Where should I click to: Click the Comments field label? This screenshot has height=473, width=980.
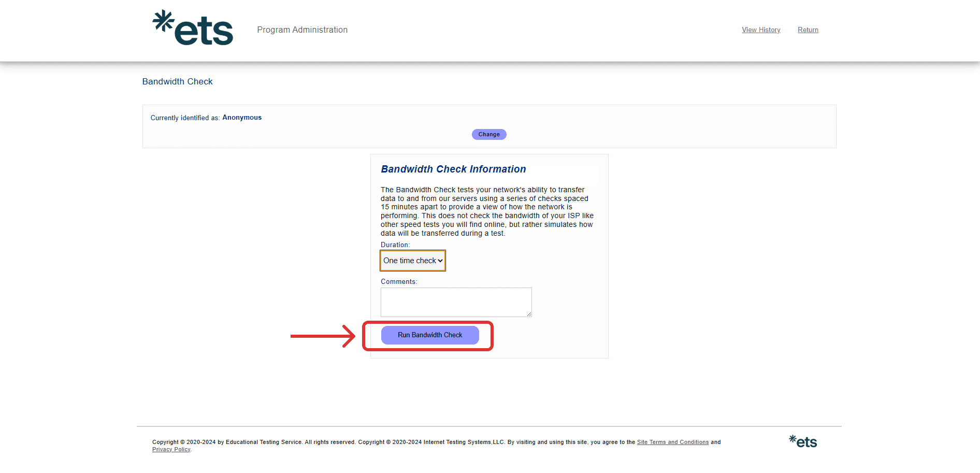tap(398, 282)
